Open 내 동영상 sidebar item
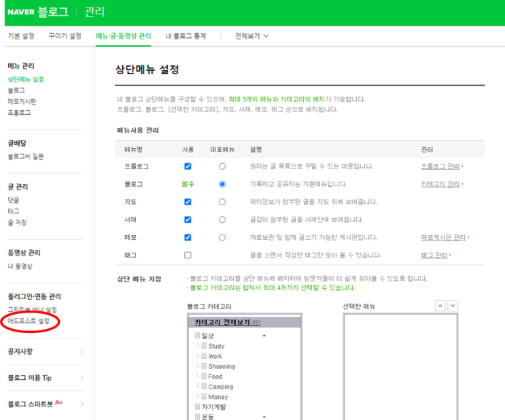 coord(20,266)
